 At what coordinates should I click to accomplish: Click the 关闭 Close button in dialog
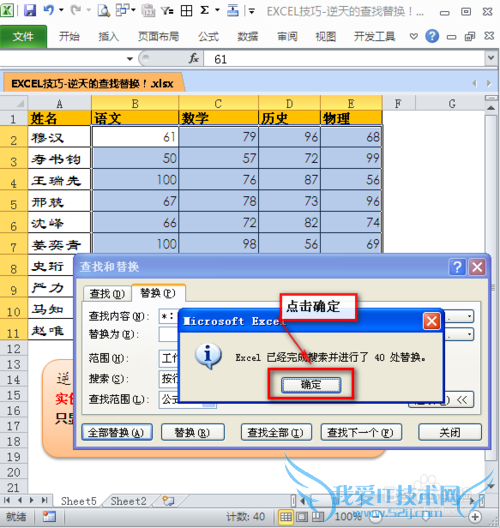point(449,432)
